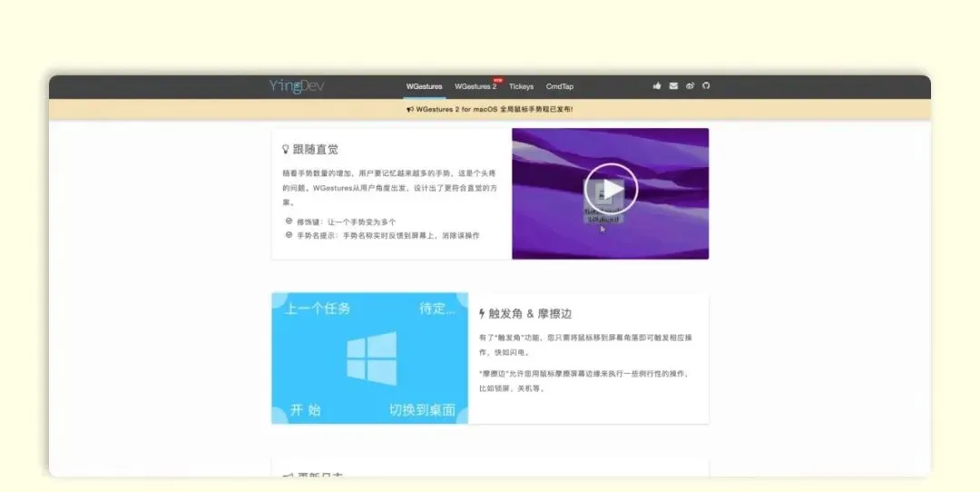Click the paragraph beginning 随着手势数量的增加
The height and width of the screenshot is (492, 980).
click(389, 188)
